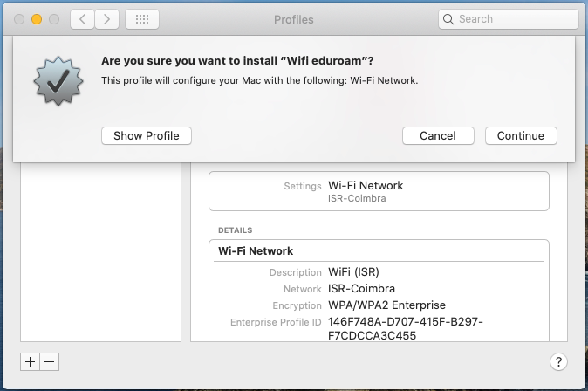Click the Search field
The height and width of the screenshot is (391, 588).
508,19
